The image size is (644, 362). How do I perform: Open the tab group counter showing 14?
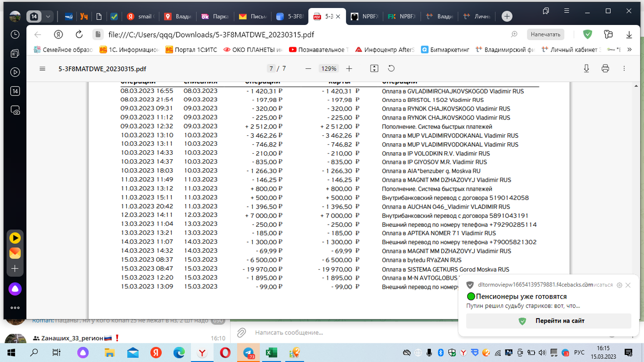tap(34, 16)
